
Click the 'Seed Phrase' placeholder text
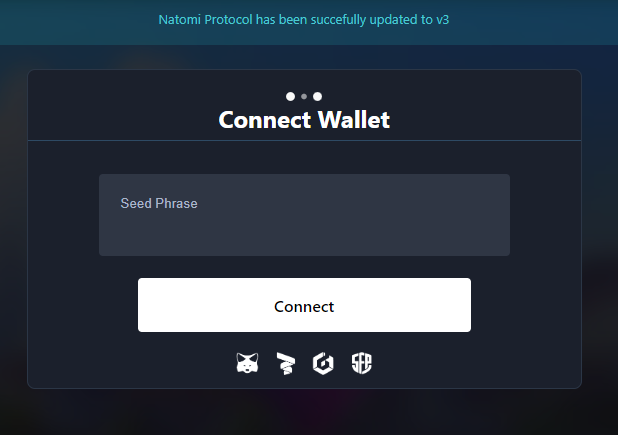[x=159, y=203]
